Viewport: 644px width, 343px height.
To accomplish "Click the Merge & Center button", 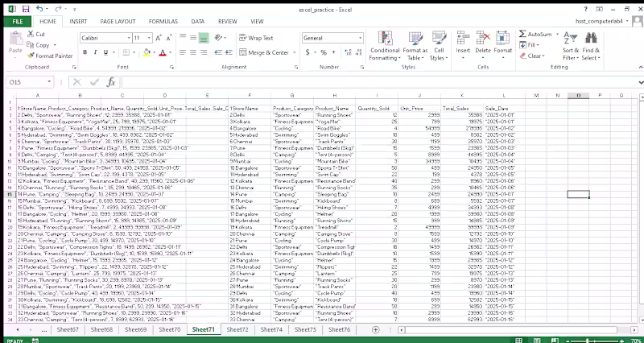I will tap(264, 52).
